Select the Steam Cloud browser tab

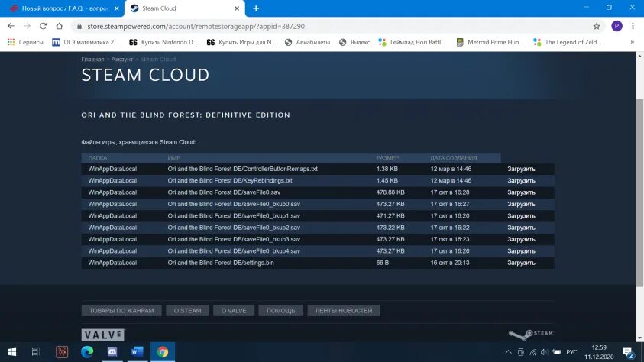[x=185, y=8]
